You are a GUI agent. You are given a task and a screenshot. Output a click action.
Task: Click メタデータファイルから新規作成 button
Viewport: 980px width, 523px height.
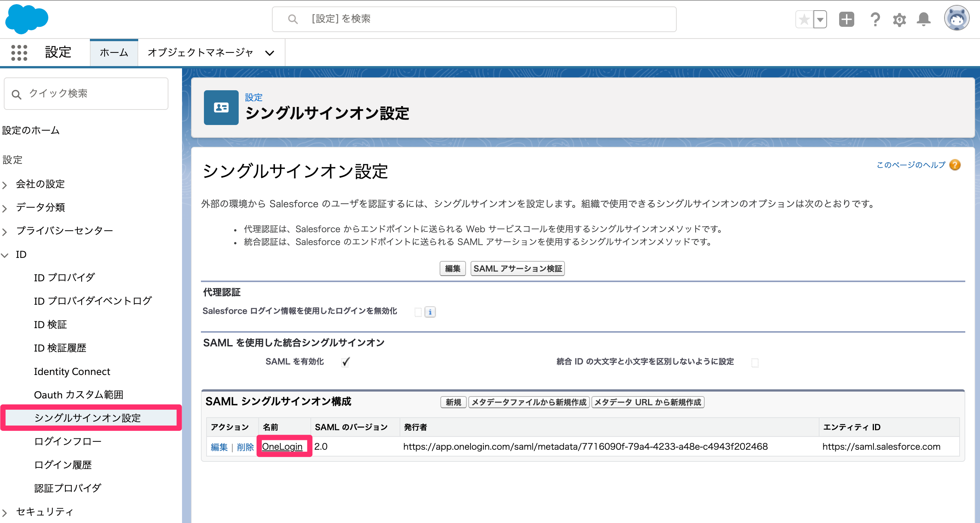click(x=529, y=402)
